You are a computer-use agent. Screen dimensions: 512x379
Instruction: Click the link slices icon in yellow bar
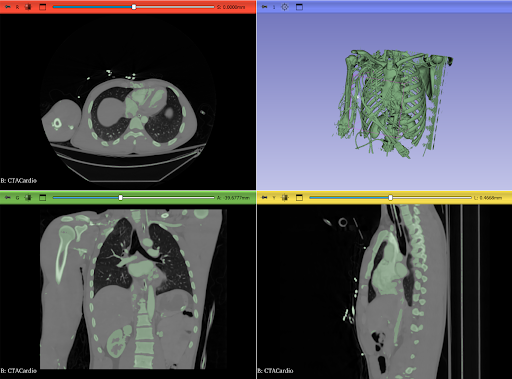(285, 198)
